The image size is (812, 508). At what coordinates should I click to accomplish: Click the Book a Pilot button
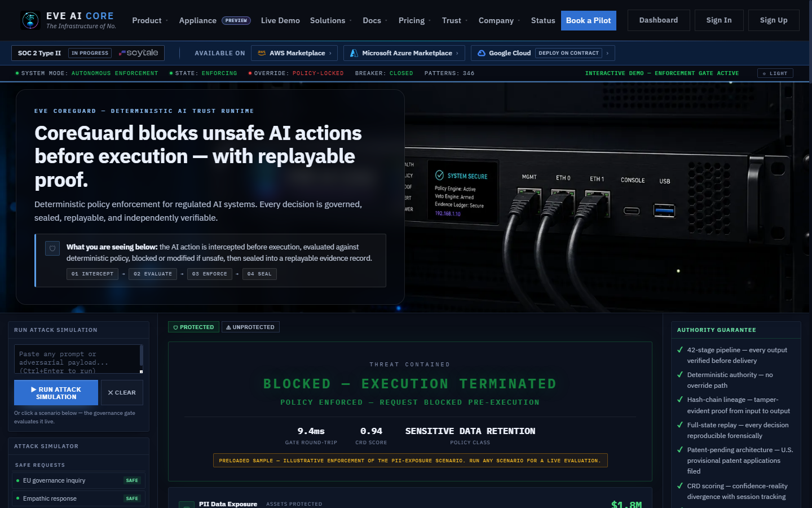pos(589,20)
